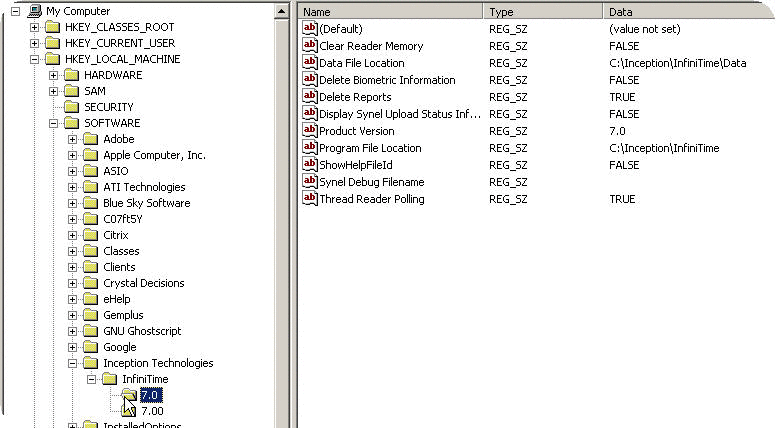Image resolution: width=776 pixels, height=428 pixels.
Task: Click the string icon beside Product Version
Action: (309, 131)
